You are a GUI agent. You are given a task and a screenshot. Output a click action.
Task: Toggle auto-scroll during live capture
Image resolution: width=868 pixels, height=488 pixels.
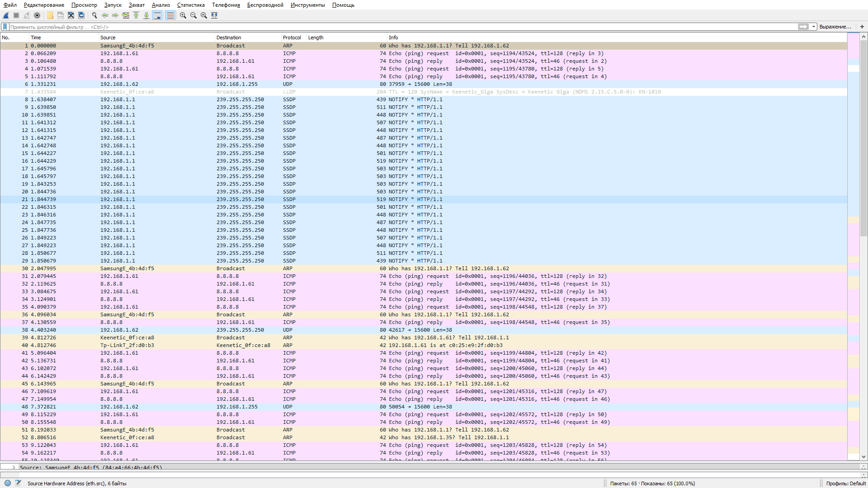point(157,15)
